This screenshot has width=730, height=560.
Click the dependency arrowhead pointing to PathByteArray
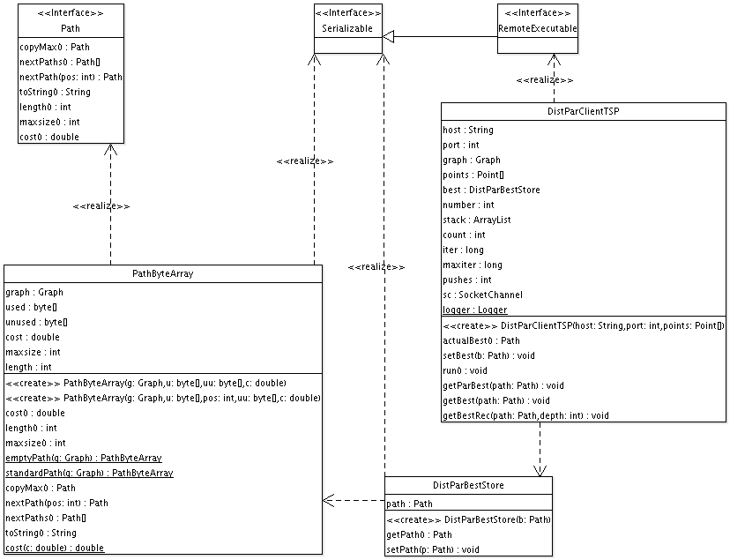pos(329,501)
